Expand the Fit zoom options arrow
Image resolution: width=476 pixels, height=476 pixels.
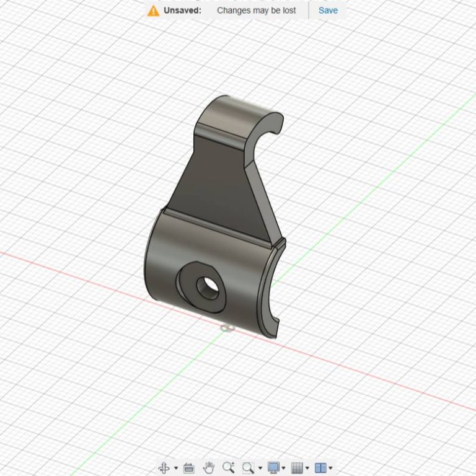tap(260, 469)
